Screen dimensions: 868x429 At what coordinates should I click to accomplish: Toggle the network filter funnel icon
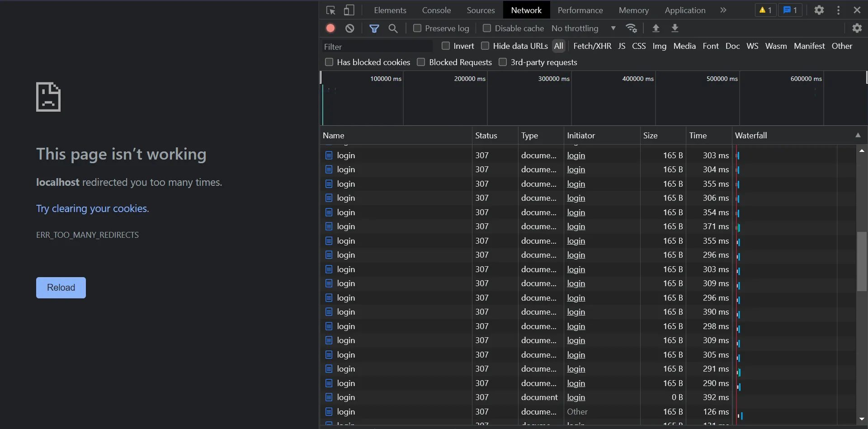point(374,28)
